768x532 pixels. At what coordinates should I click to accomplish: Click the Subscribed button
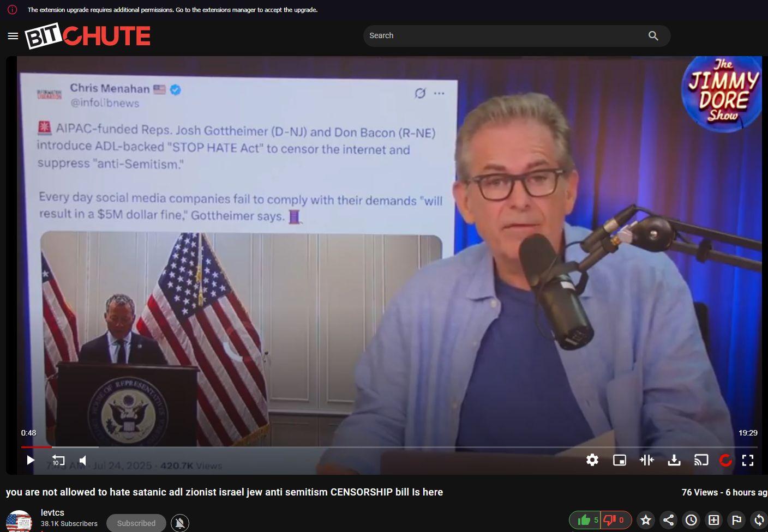click(136, 523)
